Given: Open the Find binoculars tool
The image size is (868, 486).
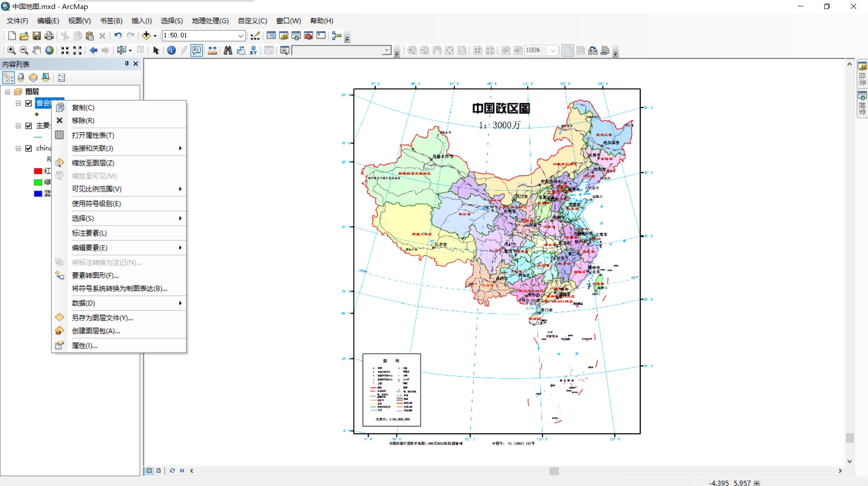Looking at the screenshot, I should [x=228, y=51].
